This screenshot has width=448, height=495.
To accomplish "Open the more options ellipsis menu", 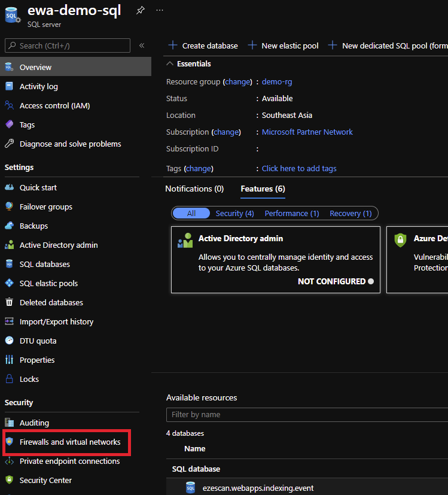I will 159,11.
